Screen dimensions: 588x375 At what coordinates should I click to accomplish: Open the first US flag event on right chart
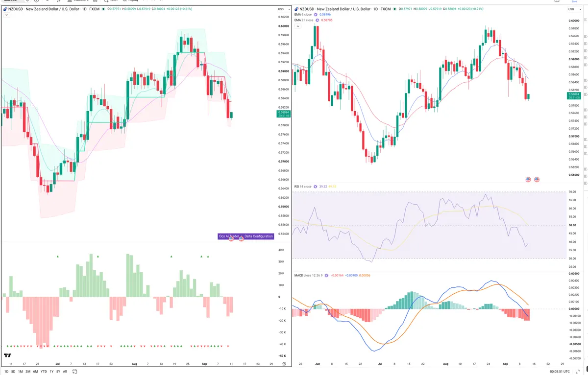pyautogui.click(x=528, y=180)
